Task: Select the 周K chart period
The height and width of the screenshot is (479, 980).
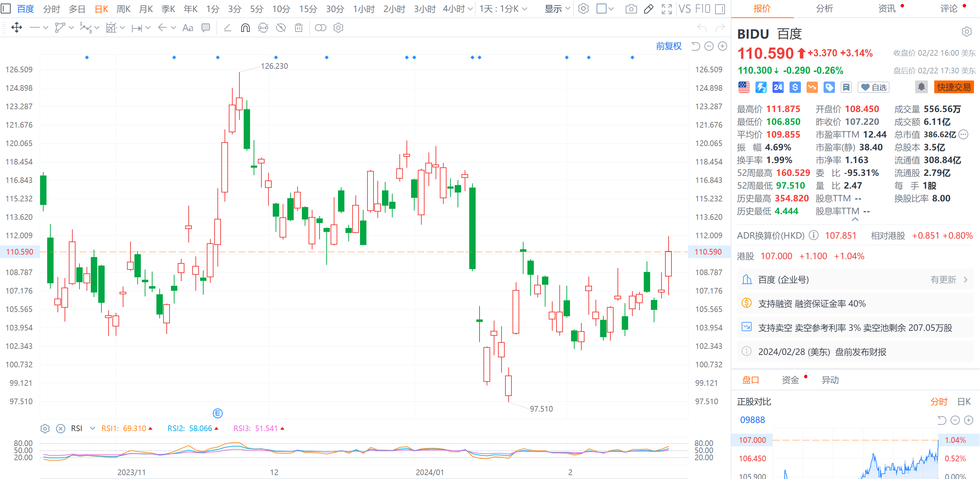Action: coord(123,9)
